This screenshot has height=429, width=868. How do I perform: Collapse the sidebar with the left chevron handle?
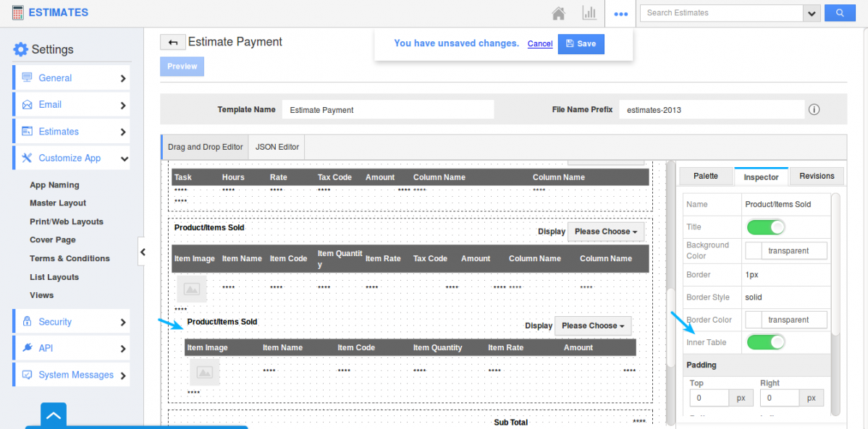pos(143,252)
